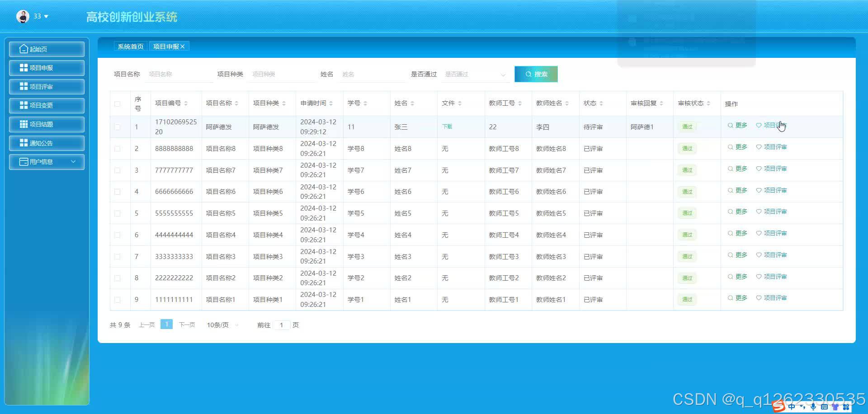Sort by 姓名 column arrows
The image size is (868, 414).
tap(412, 103)
